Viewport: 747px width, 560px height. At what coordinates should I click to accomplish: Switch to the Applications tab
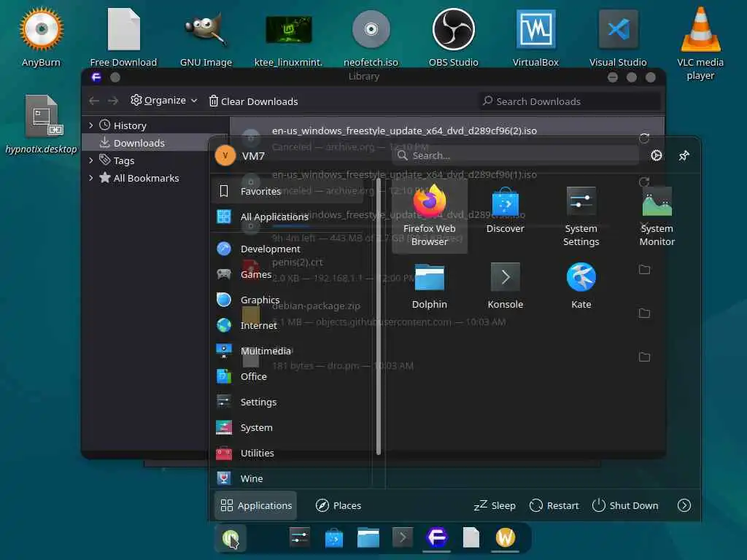pyautogui.click(x=256, y=505)
